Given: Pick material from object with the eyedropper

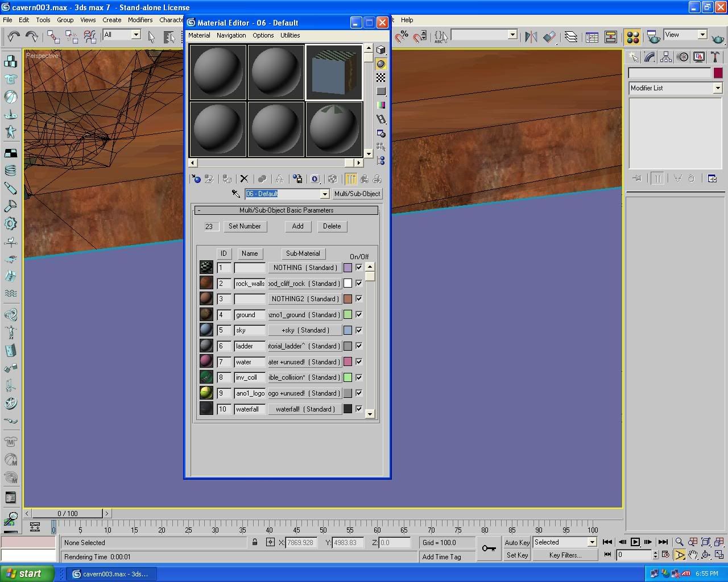Looking at the screenshot, I should [235, 194].
